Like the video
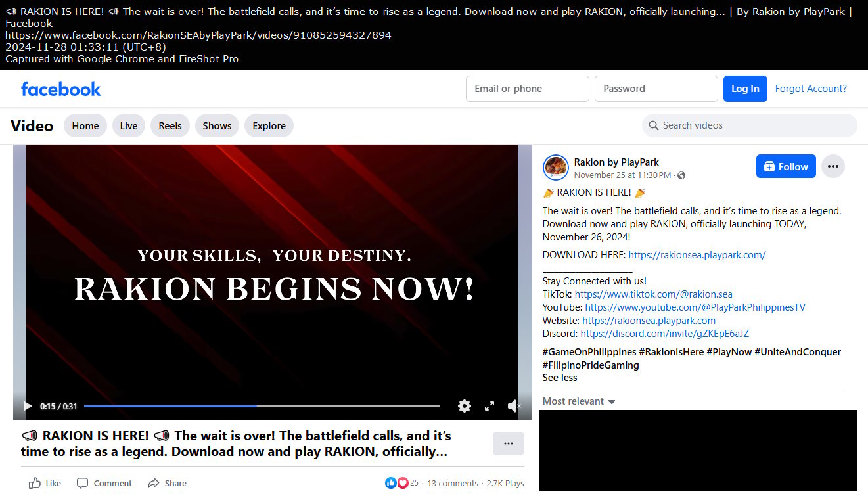Image resolution: width=868 pixels, height=498 pixels. click(45, 483)
